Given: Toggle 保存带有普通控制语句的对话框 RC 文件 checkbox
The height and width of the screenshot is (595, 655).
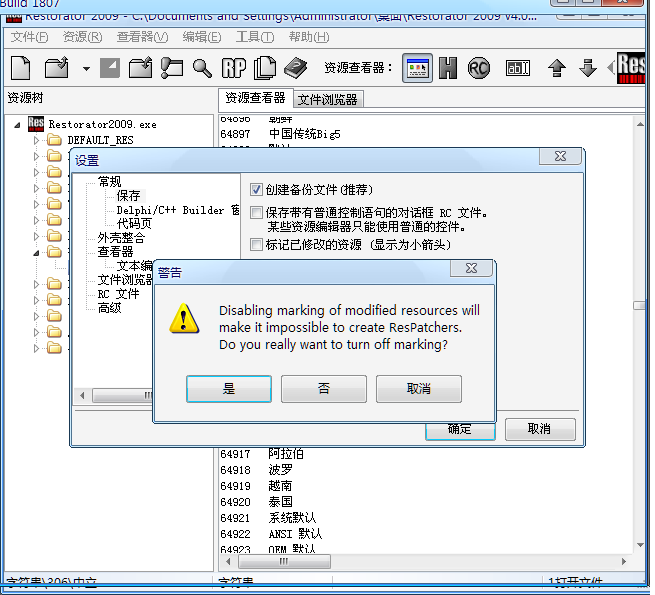Looking at the screenshot, I should click(256, 213).
